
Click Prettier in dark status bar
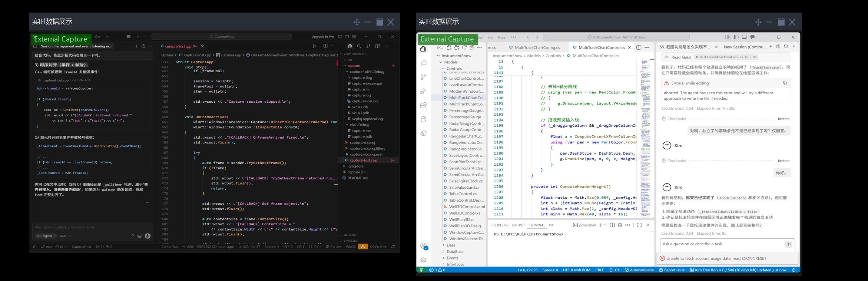(378, 247)
